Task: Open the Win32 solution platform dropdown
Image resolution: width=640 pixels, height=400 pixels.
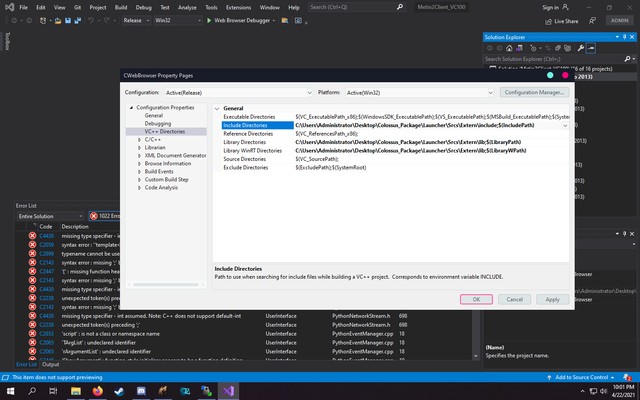Action: 178,20
